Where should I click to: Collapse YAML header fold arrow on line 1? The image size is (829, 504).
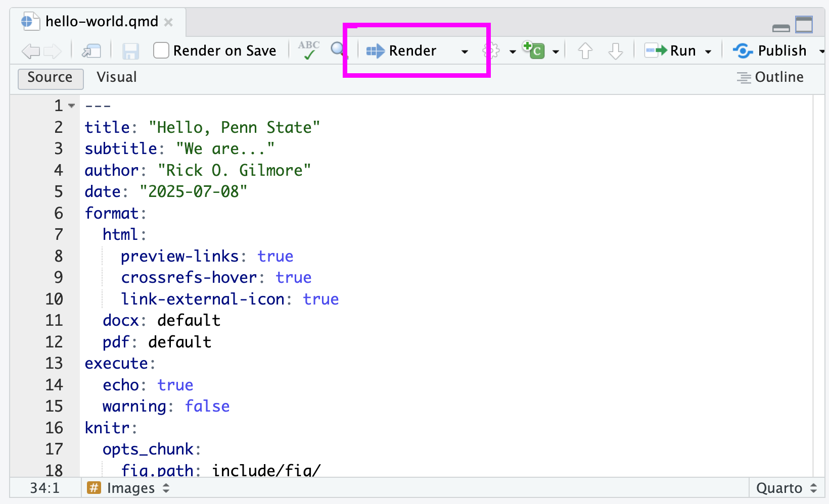pos(72,106)
